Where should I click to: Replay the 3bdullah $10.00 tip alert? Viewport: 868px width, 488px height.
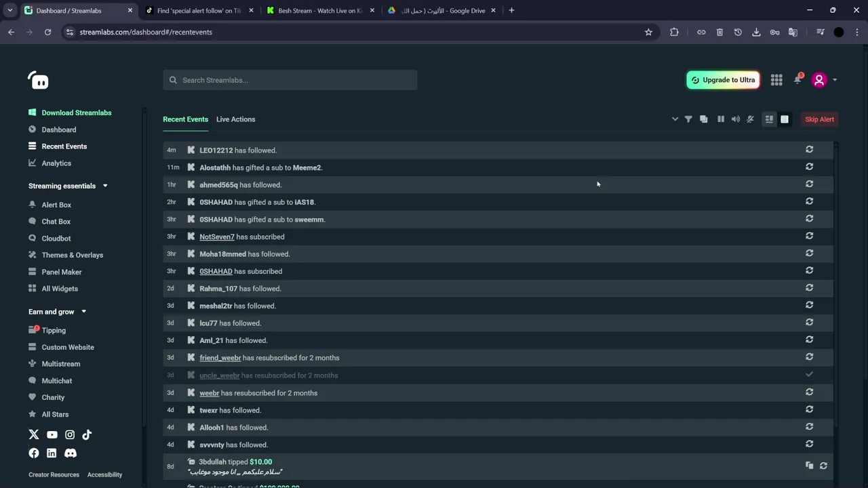tap(823, 466)
